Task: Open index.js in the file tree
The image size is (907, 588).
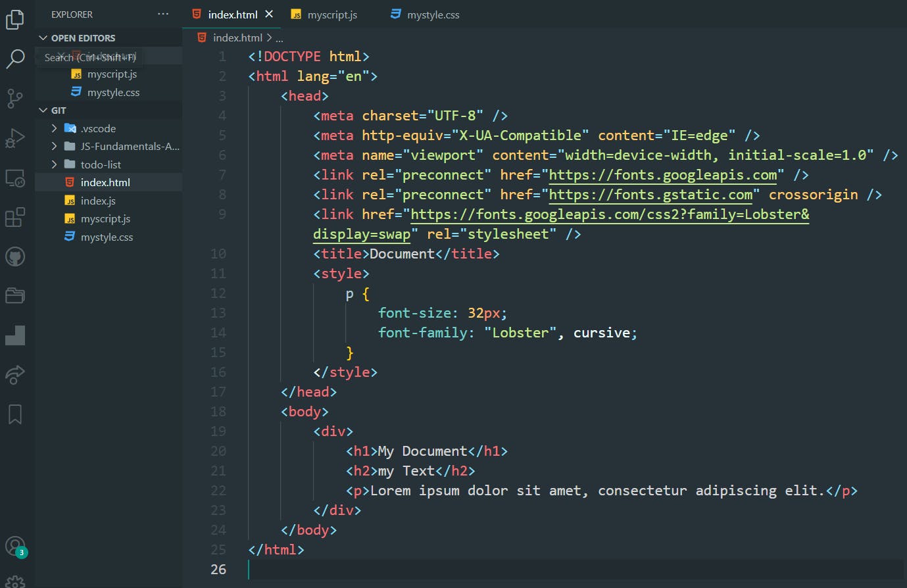Action: 98,201
